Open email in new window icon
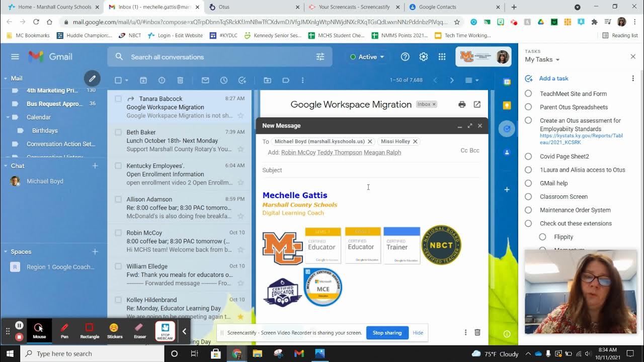This screenshot has width=644, height=362. click(x=477, y=104)
